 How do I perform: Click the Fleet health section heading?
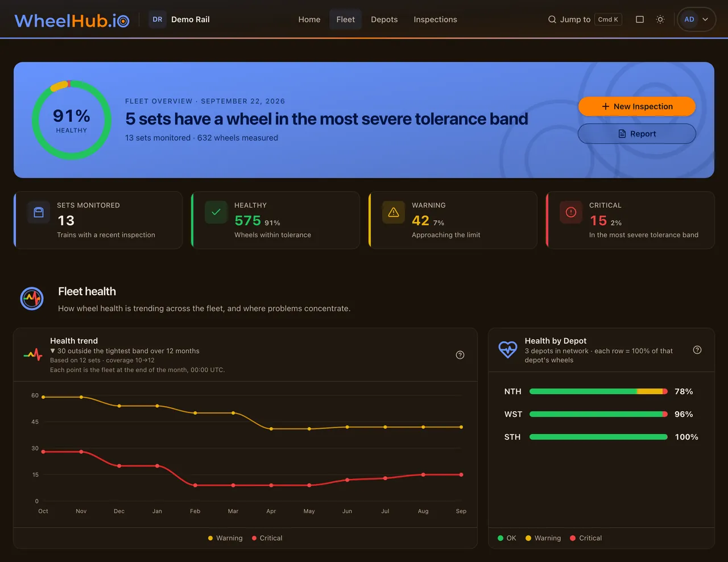tap(87, 291)
